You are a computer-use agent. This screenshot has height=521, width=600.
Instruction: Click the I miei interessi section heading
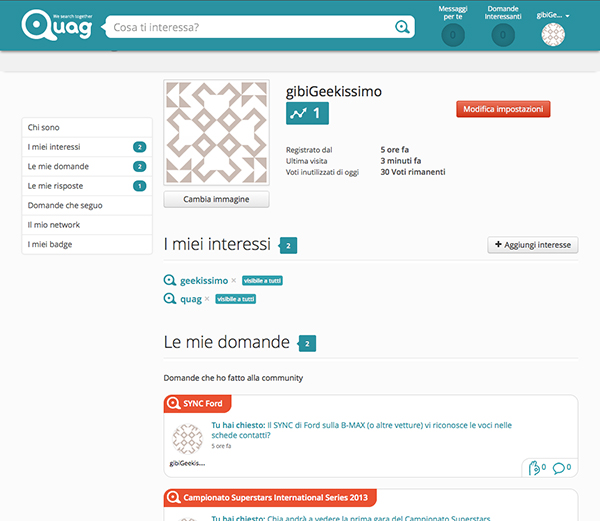(217, 244)
